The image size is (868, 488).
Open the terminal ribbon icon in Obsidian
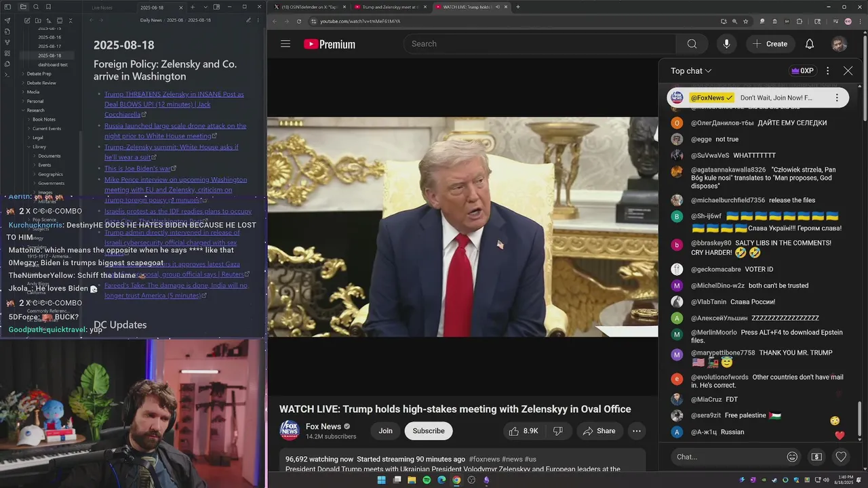(7, 74)
